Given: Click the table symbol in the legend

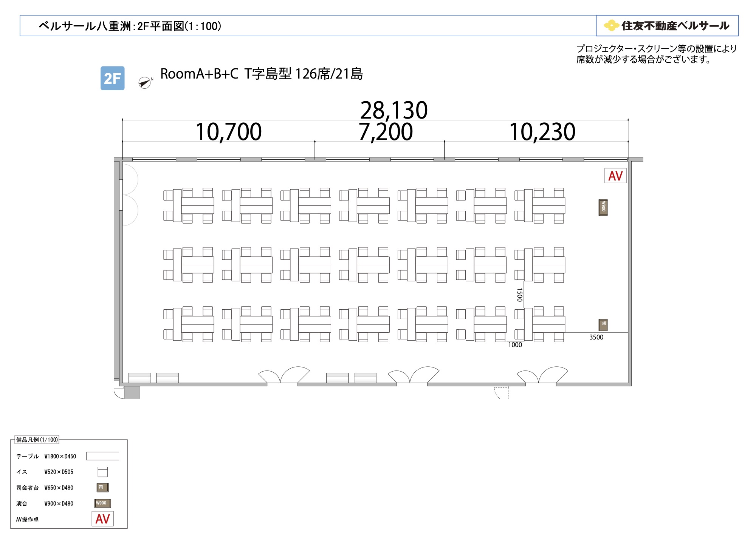Looking at the screenshot, I should pos(102,456).
